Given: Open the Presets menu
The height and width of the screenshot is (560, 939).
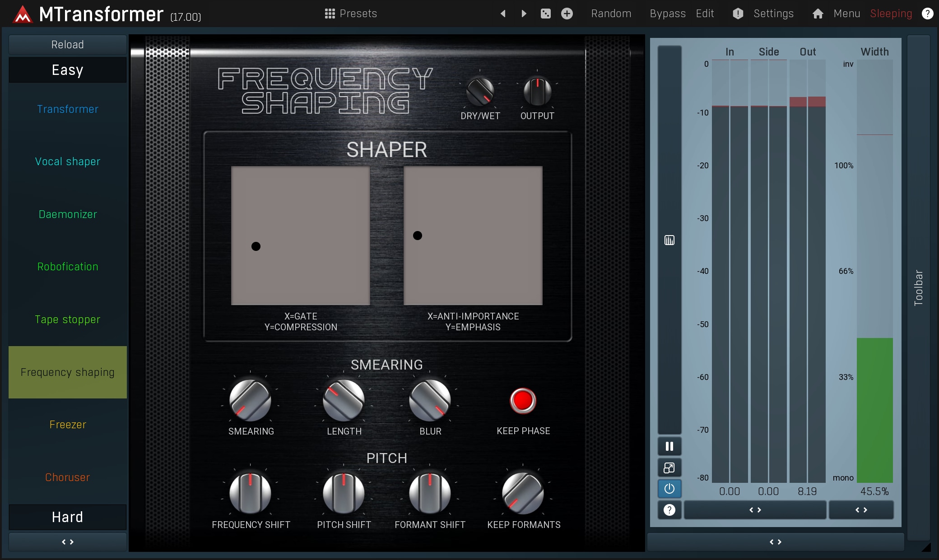Looking at the screenshot, I should point(351,14).
